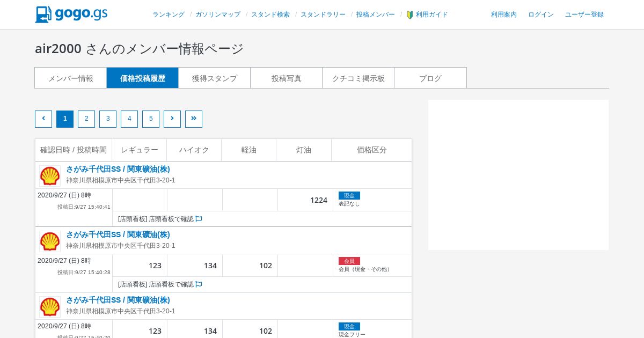Open さがみ千代田SS link in the 1224 kerosene entry

(x=118, y=169)
